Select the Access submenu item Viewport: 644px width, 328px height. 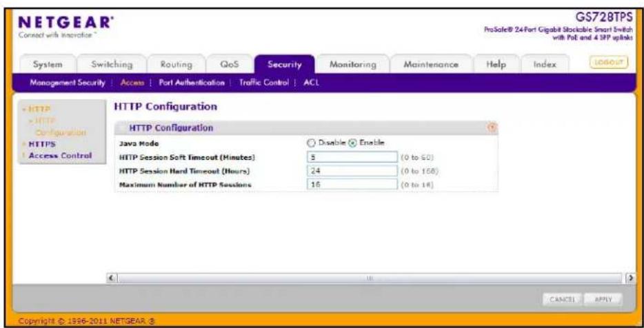click(x=132, y=83)
